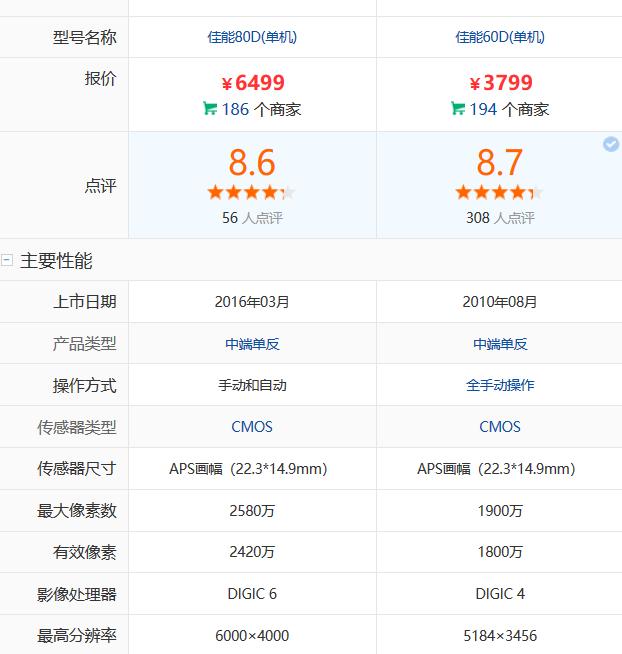Viewport: 622px width, 654px height.
Task: Click the 2010年08月 release date cell
Action: 500,302
